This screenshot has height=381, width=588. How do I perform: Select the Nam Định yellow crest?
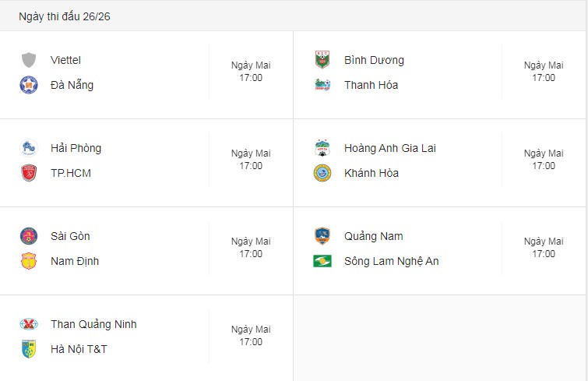tap(29, 261)
